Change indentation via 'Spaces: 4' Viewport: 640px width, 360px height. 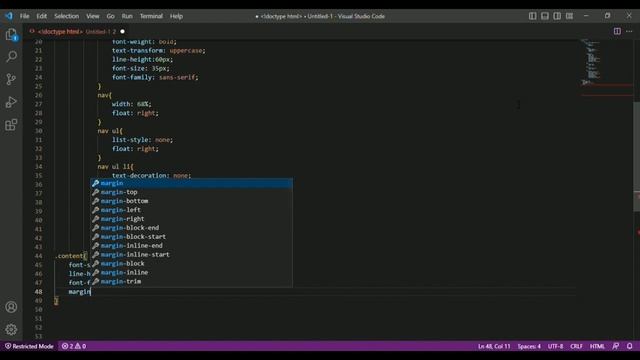[529, 346]
